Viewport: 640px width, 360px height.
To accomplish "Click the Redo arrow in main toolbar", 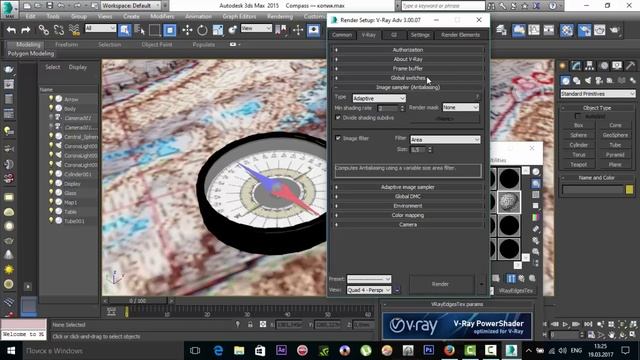I will click(26, 30).
